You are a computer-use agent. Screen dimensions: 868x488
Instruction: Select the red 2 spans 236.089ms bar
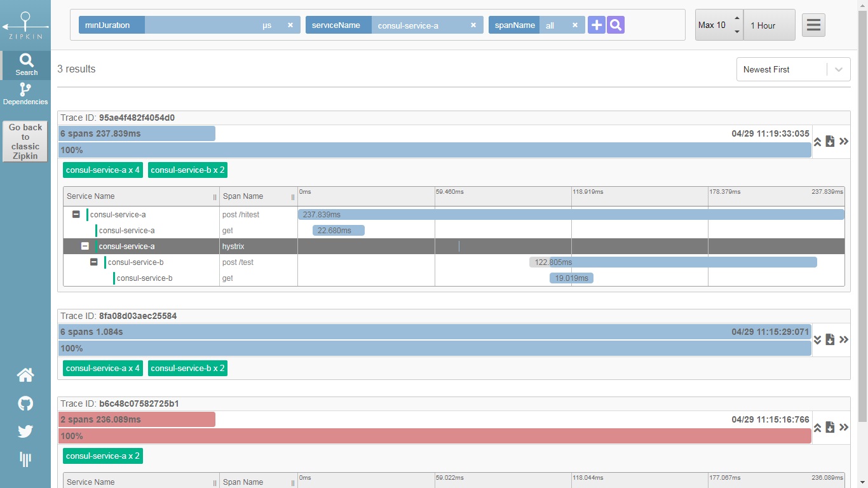[137, 419]
